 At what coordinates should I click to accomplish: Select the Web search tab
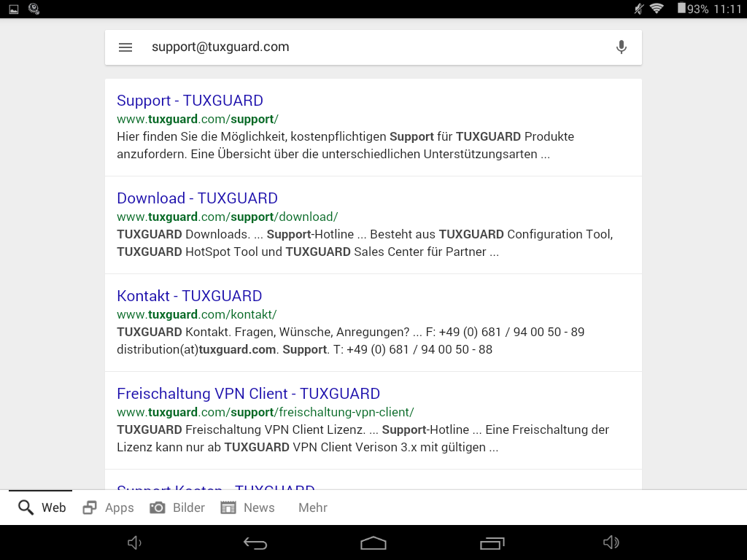pyautogui.click(x=42, y=507)
